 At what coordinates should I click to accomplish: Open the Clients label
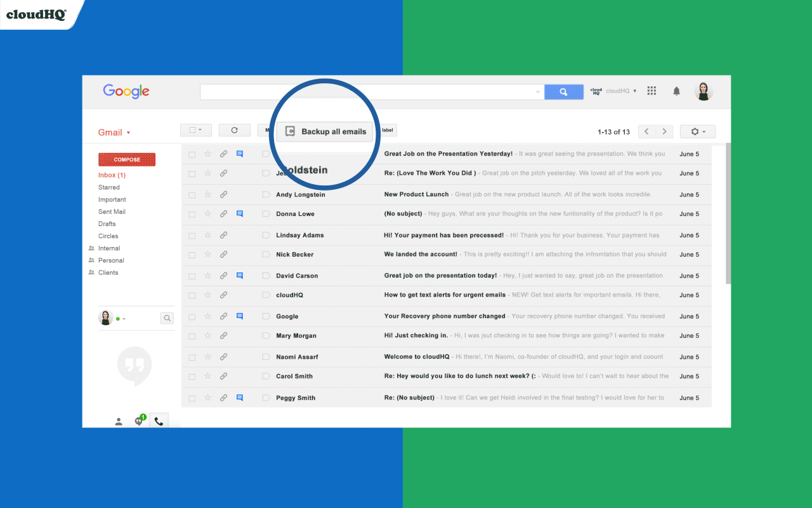[108, 272]
